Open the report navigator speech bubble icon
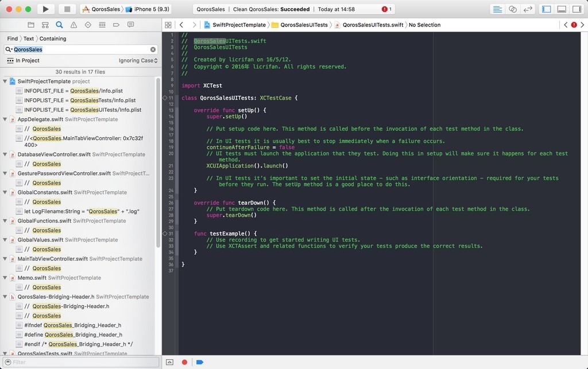This screenshot has width=588, height=369. click(130, 25)
